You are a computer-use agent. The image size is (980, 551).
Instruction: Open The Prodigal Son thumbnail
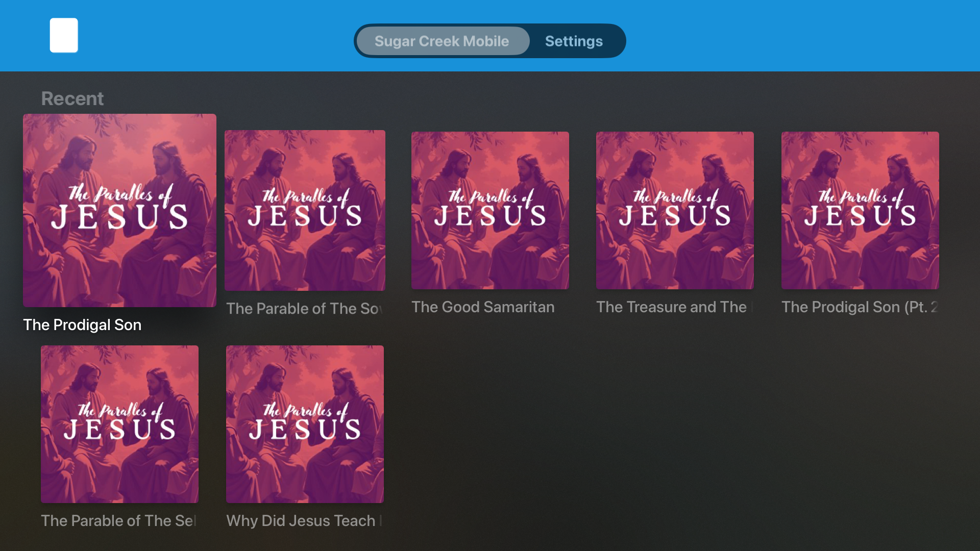click(x=119, y=210)
